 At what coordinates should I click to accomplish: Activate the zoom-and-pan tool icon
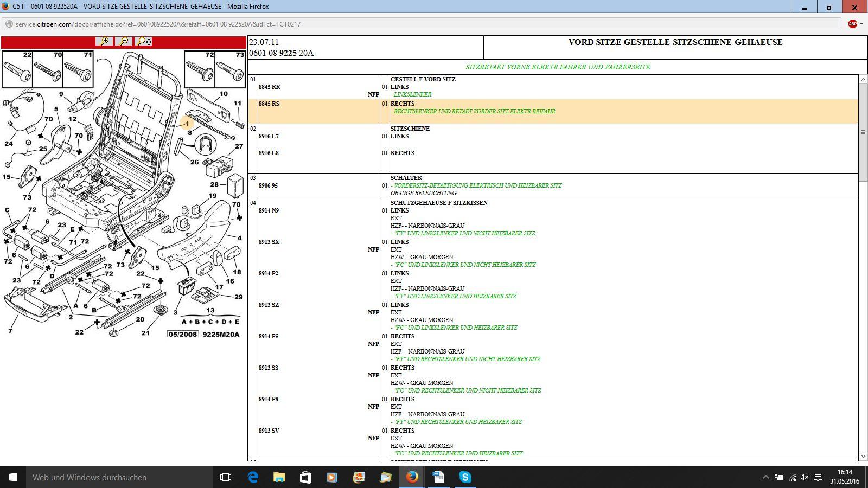[144, 41]
